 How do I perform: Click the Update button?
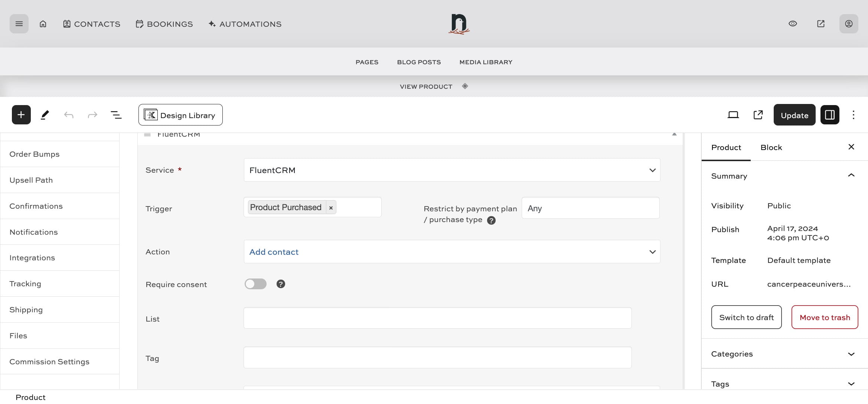[x=794, y=115]
